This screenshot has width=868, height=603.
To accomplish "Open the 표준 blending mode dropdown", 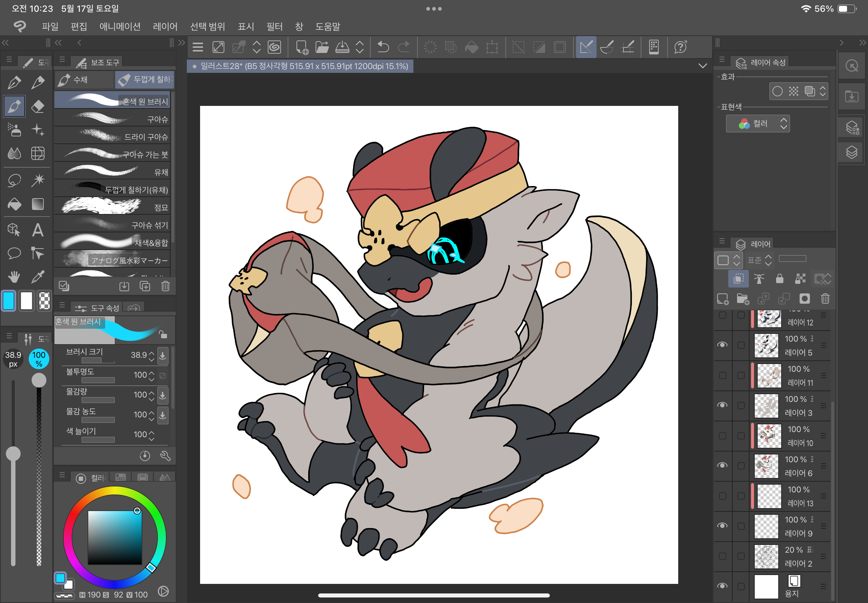I will tap(760, 260).
